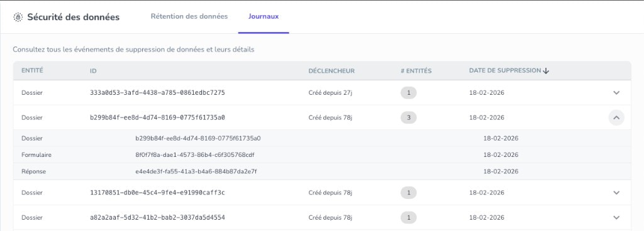Expand the row for ID 333a0d53-3afd-4438-a785-0861edbc7275
The height and width of the screenshot is (231, 644).
pyautogui.click(x=616, y=92)
